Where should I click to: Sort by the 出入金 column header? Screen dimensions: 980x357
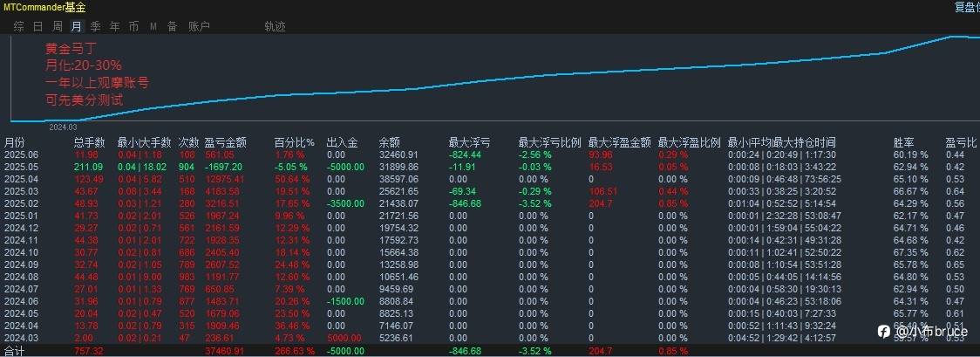tap(343, 142)
